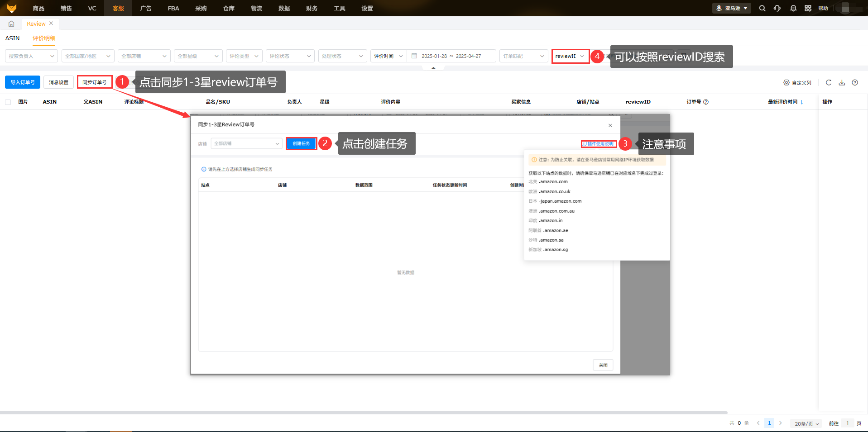Viewport: 868px width, 432px height.
Task: Go to next page arrow
Action: [x=781, y=423]
